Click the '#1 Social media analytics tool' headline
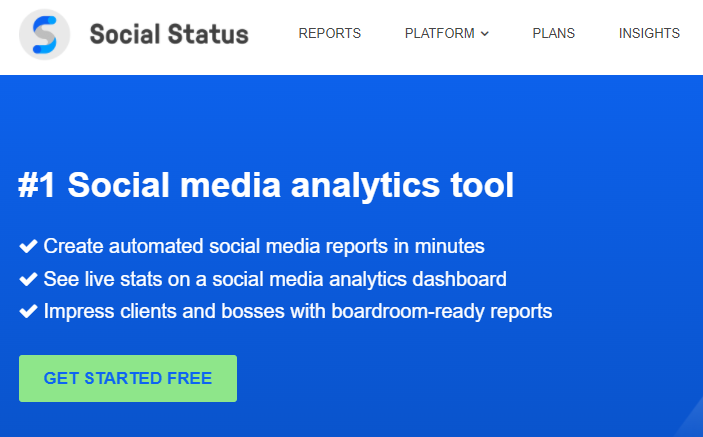 266,185
